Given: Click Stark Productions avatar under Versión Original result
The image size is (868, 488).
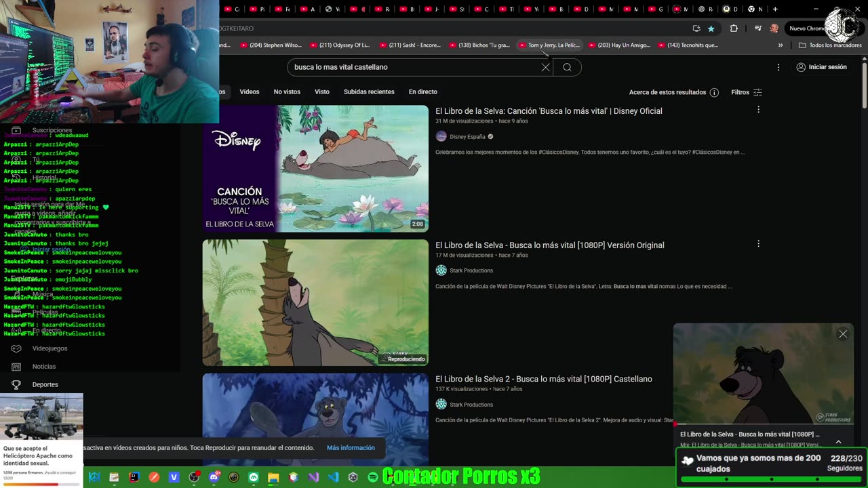Looking at the screenshot, I should click(441, 270).
